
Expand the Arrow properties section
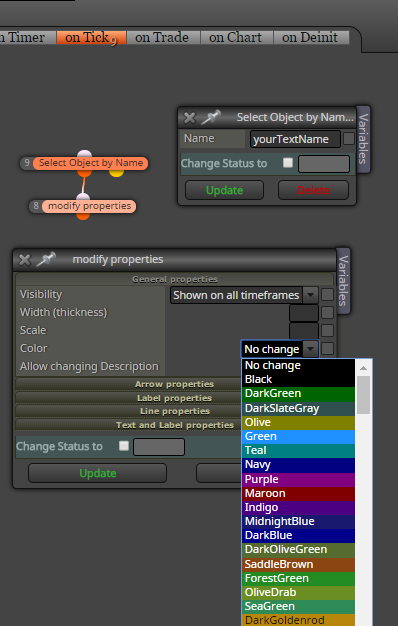click(174, 384)
